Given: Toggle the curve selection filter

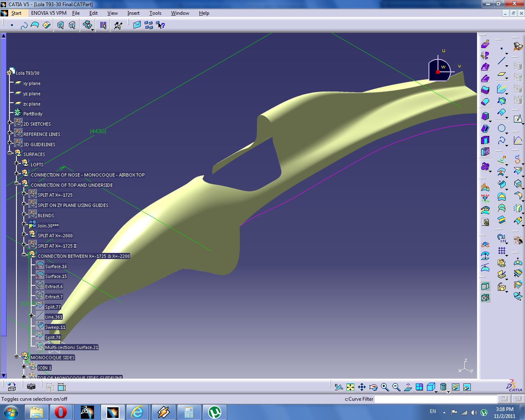Looking at the screenshot, I should 23,25.
